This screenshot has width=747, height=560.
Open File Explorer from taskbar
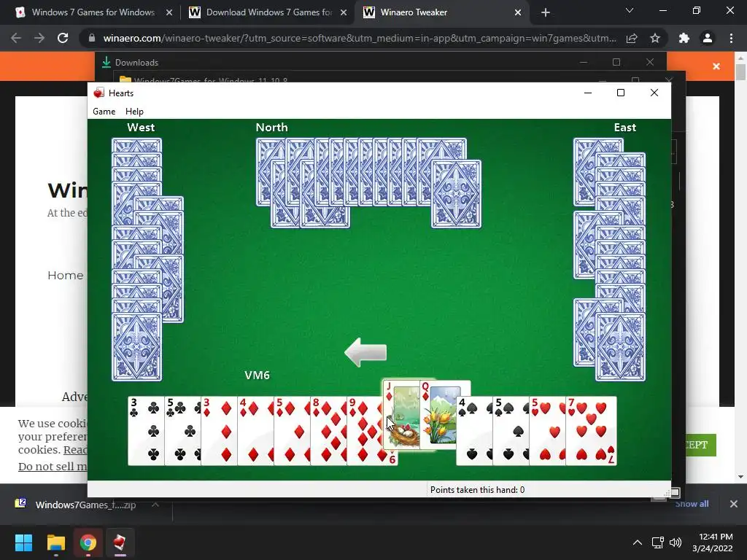tap(55, 542)
